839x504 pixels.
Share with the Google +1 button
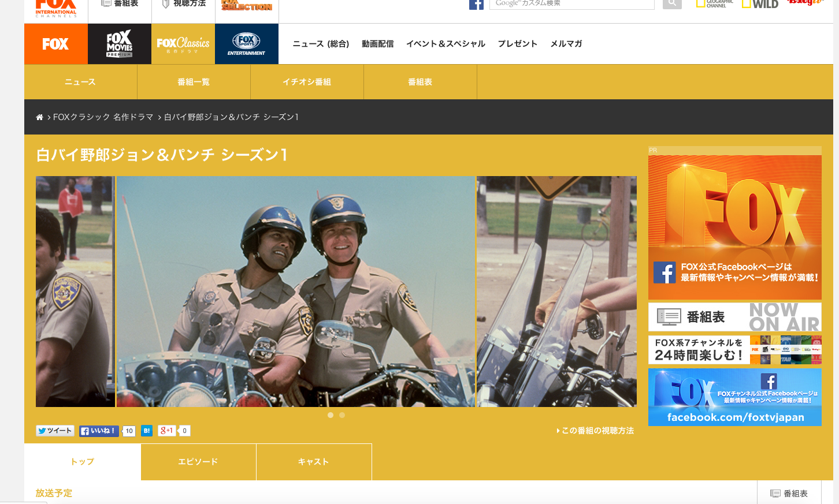(x=166, y=431)
